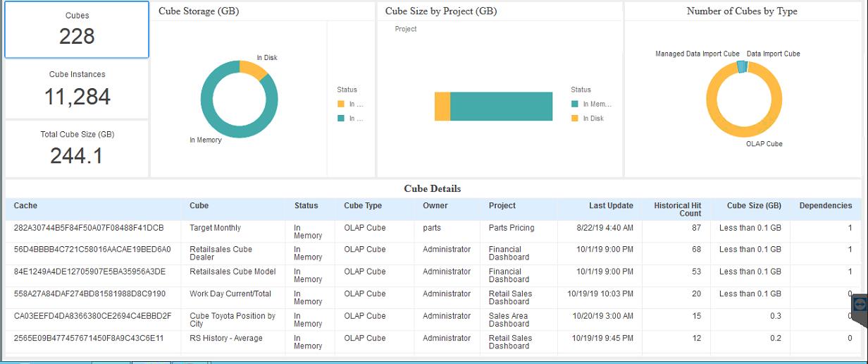Click the Cache column header

point(25,206)
